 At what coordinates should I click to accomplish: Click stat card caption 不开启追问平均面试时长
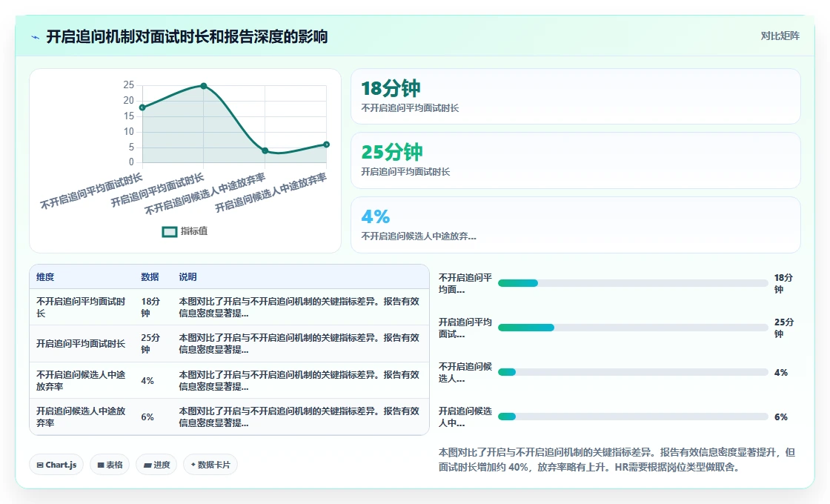tap(410, 108)
